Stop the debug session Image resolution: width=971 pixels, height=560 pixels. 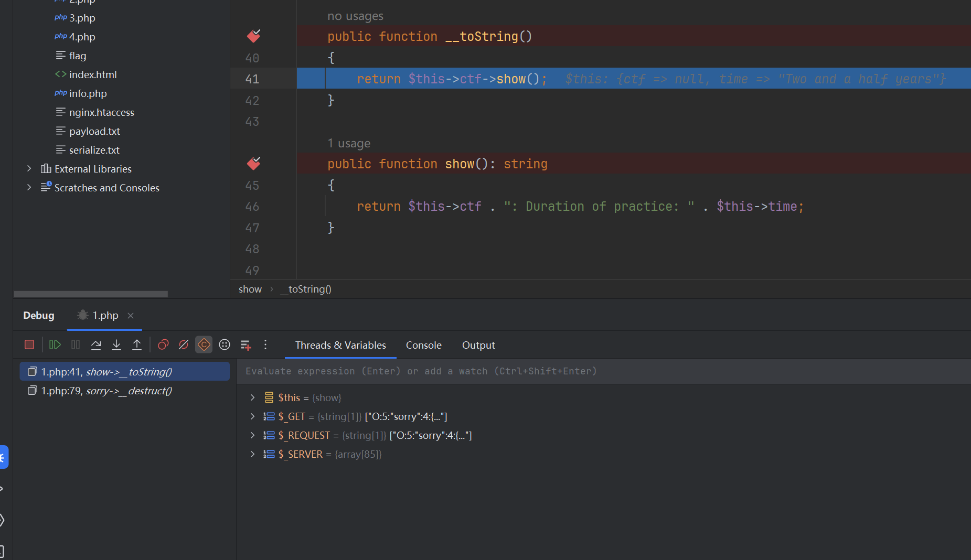(29, 344)
